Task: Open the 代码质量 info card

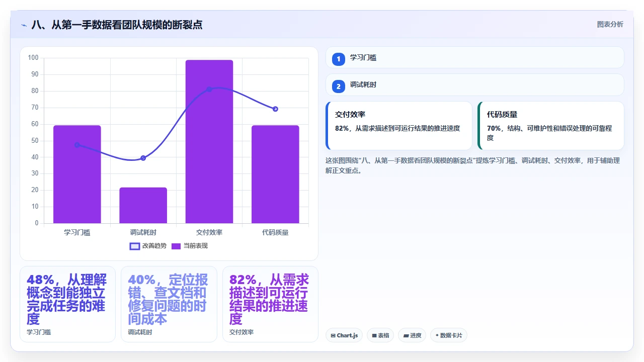Action: (550, 126)
